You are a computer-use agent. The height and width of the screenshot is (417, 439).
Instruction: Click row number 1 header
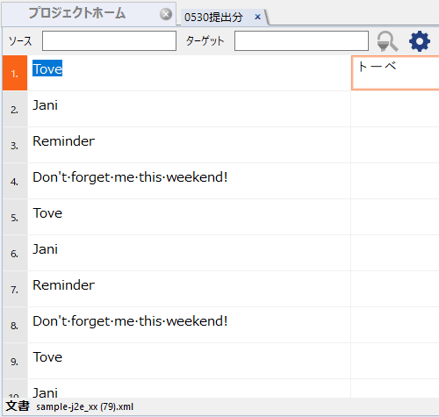tap(15, 73)
